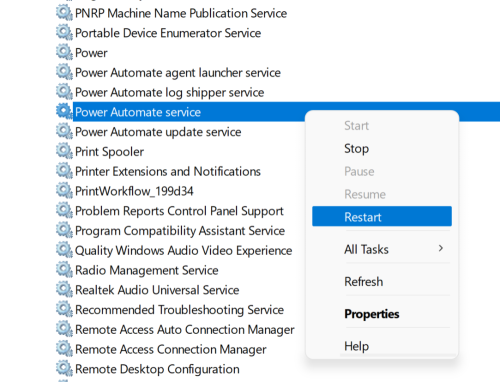This screenshot has height=382, width=500.
Task: Select Realtek Audio Universal Service
Action: pos(157,290)
